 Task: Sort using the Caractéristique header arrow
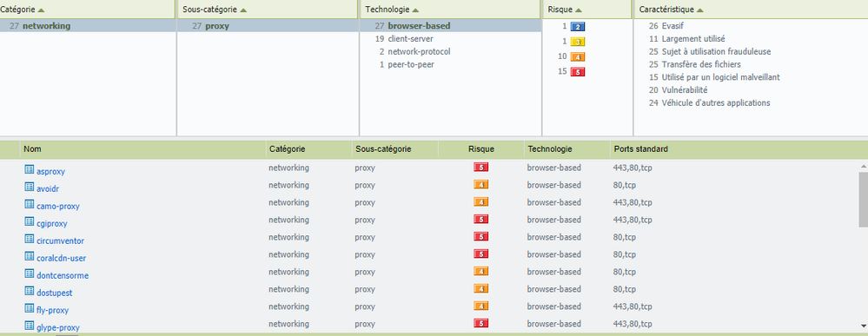coord(699,10)
